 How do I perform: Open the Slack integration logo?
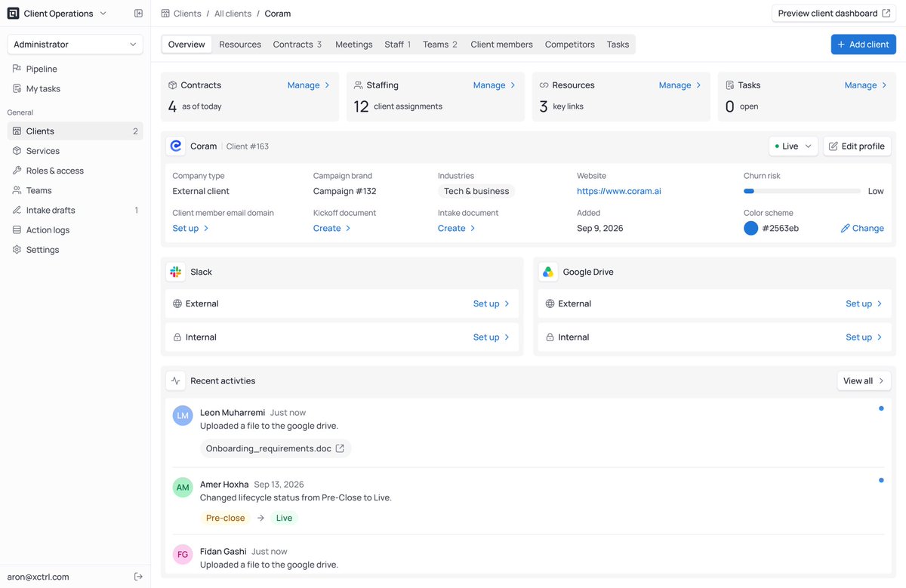pos(176,272)
